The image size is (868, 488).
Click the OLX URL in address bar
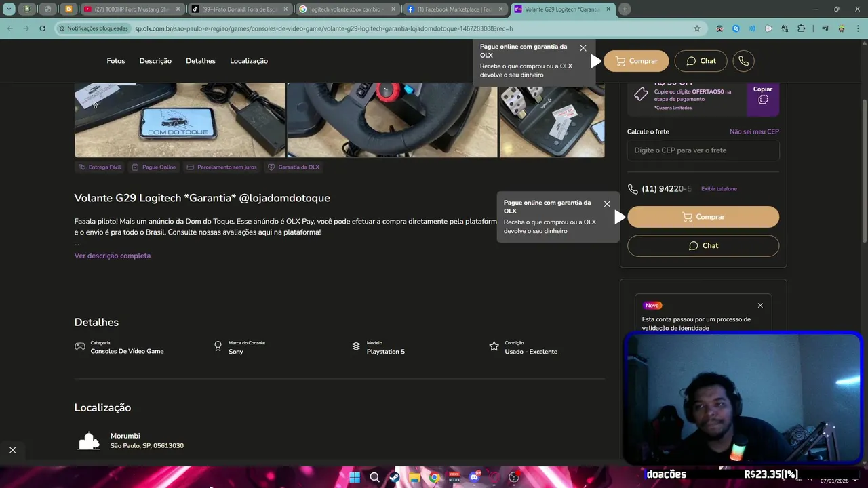click(323, 28)
